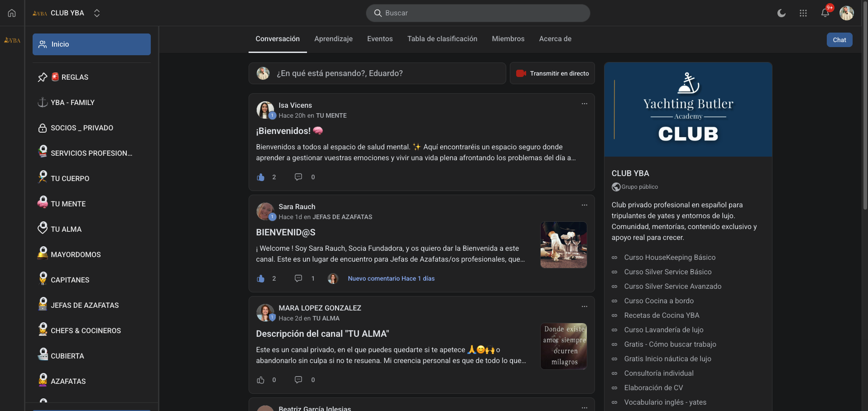Open the notifications bell

(x=825, y=13)
